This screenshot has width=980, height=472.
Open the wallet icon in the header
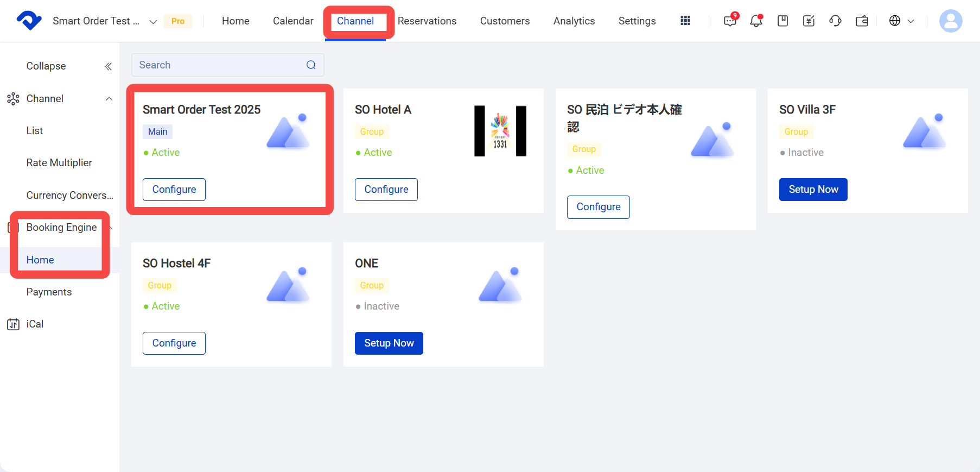point(862,21)
